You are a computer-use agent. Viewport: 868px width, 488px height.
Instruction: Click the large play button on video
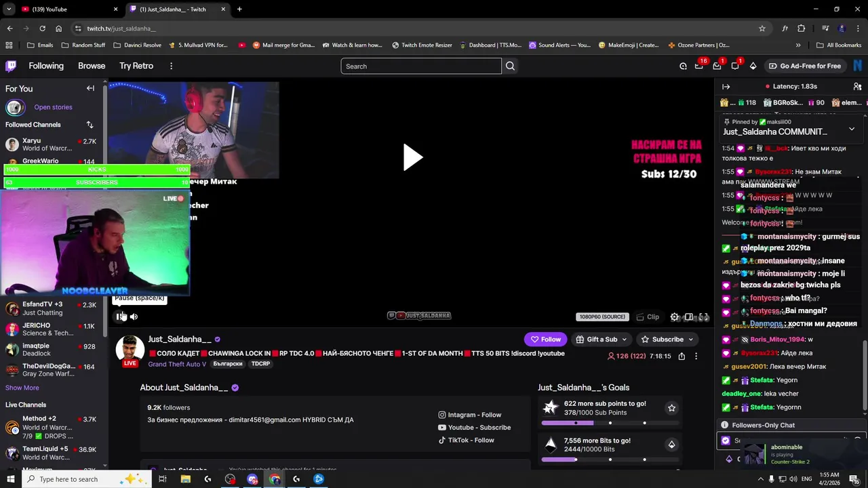(412, 157)
